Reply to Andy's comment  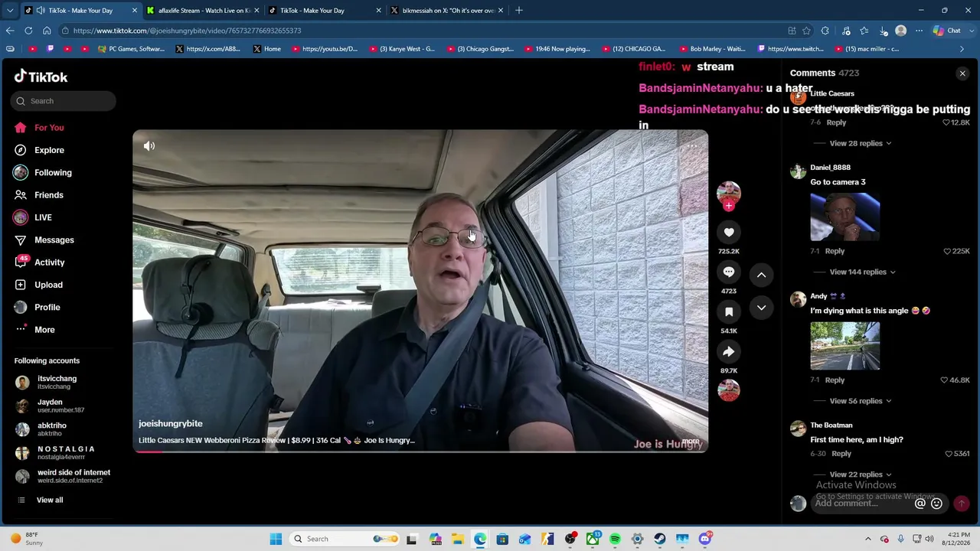835,380
